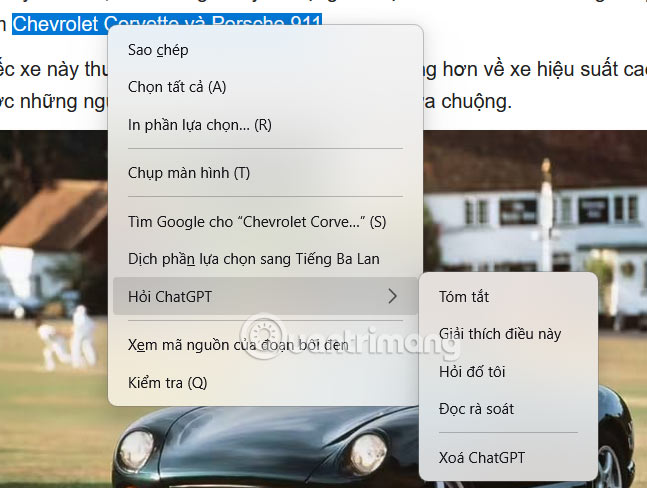Screen dimensions: 647x488
Task: Pick Dịch phần lựa chọn sang Tiếng Ba Lan
Action: click(265, 259)
